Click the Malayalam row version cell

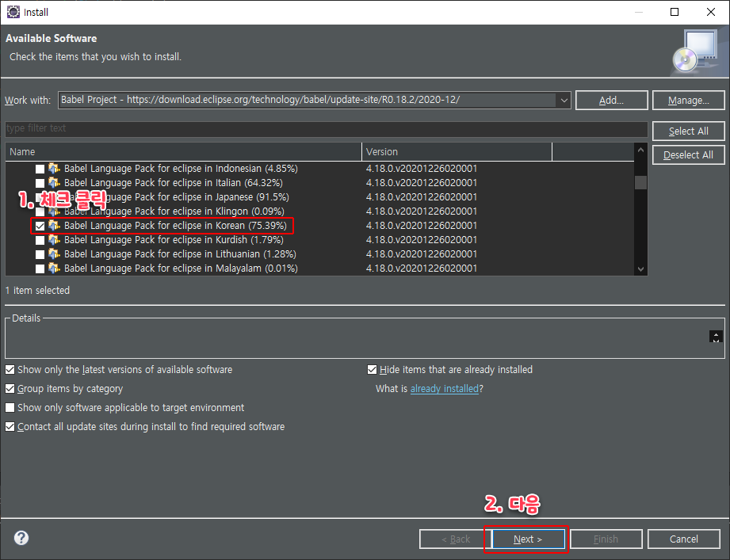click(422, 269)
